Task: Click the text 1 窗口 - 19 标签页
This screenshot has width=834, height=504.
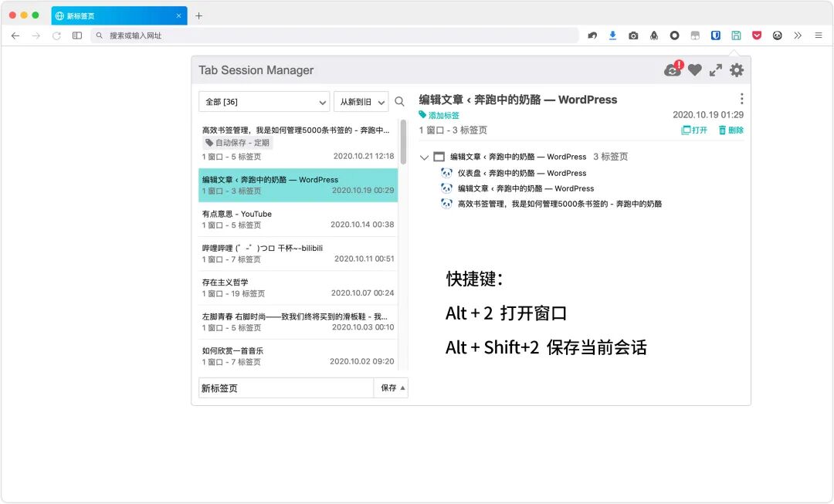Action: pos(233,293)
